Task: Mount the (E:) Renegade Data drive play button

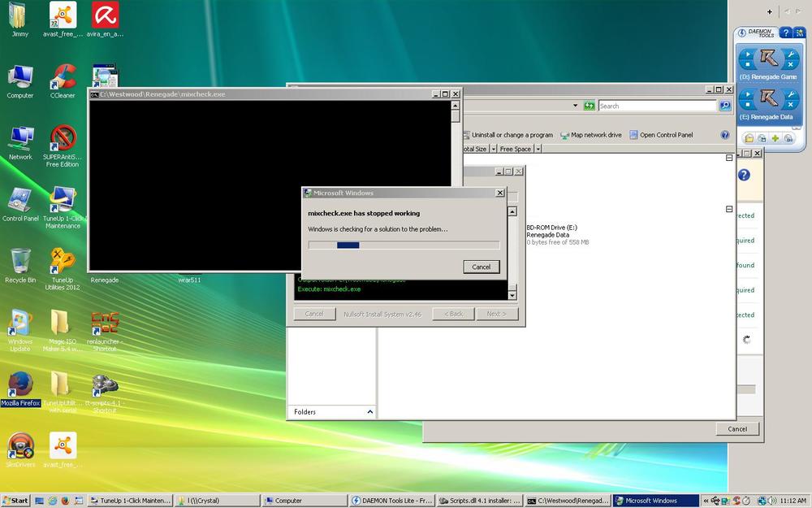Action: pyautogui.click(x=747, y=94)
